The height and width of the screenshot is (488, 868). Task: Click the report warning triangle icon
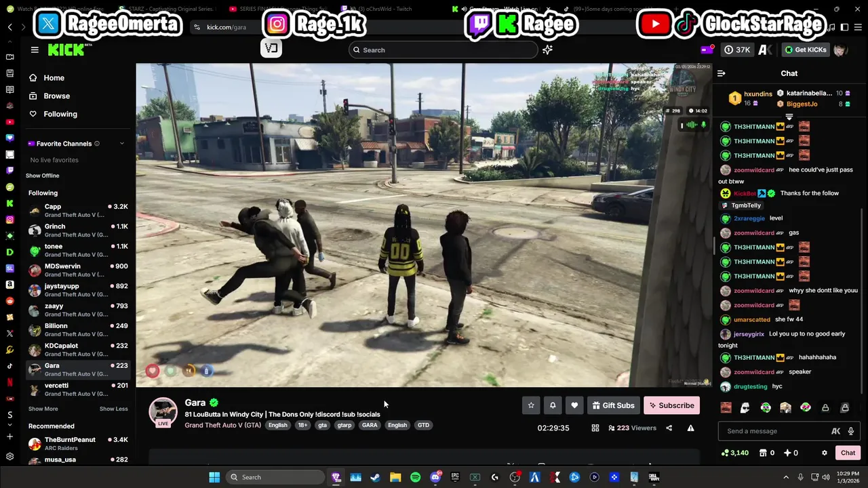tap(690, 428)
